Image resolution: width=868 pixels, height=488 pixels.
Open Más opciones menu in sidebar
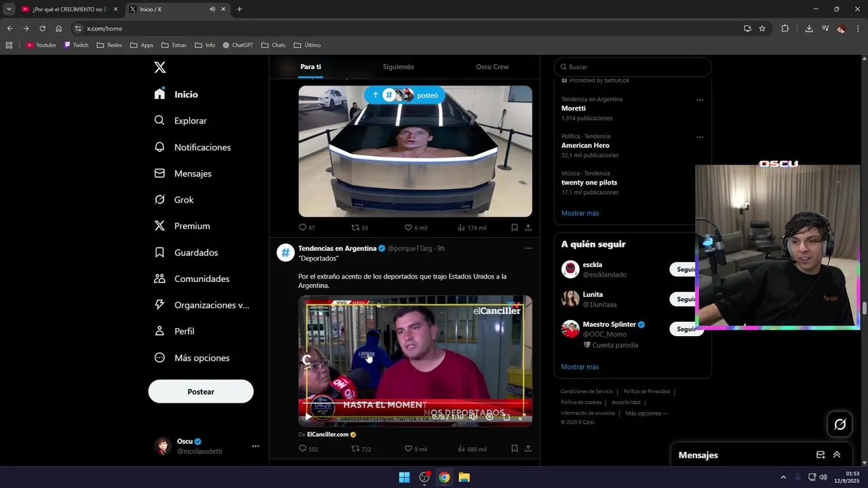pyautogui.click(x=192, y=358)
